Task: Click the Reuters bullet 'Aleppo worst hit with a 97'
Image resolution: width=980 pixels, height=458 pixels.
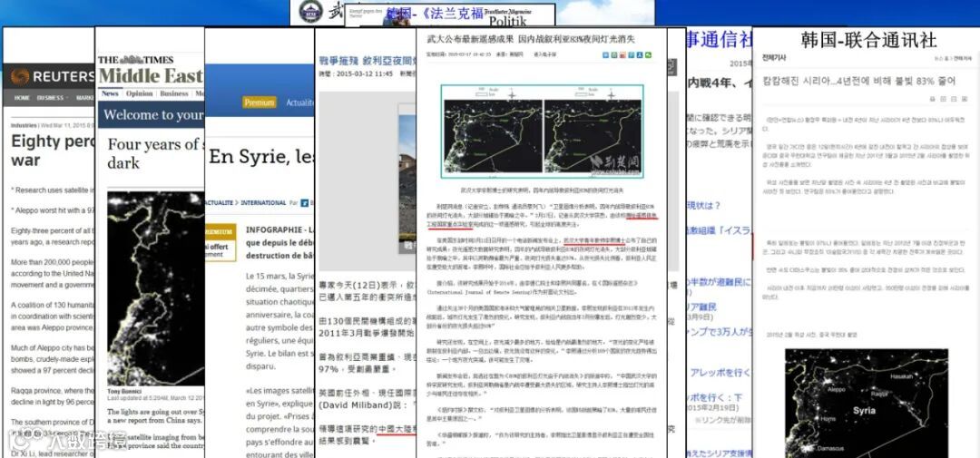Action: point(54,210)
